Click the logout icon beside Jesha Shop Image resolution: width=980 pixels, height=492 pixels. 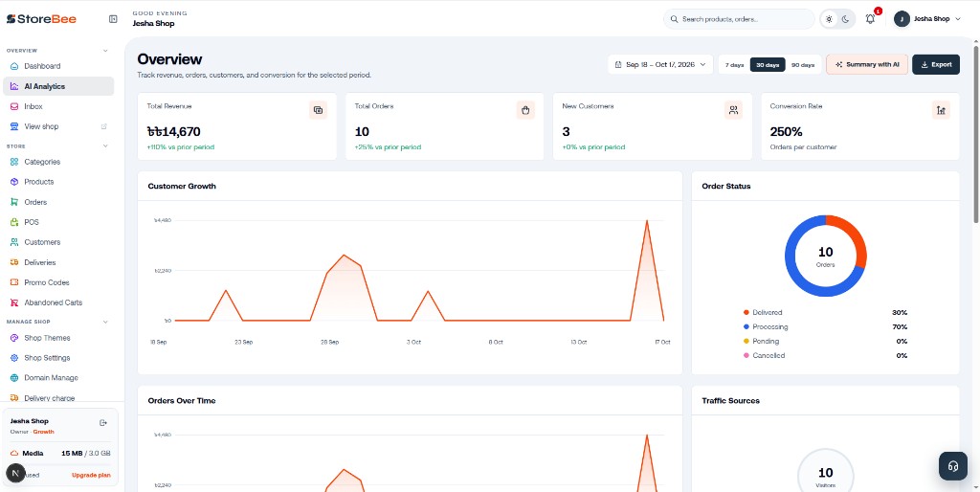(103, 423)
